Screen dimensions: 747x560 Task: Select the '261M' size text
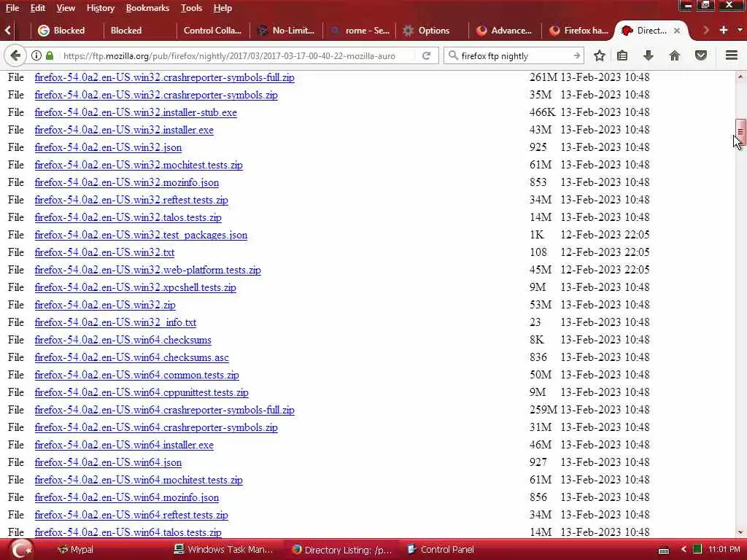tap(543, 77)
